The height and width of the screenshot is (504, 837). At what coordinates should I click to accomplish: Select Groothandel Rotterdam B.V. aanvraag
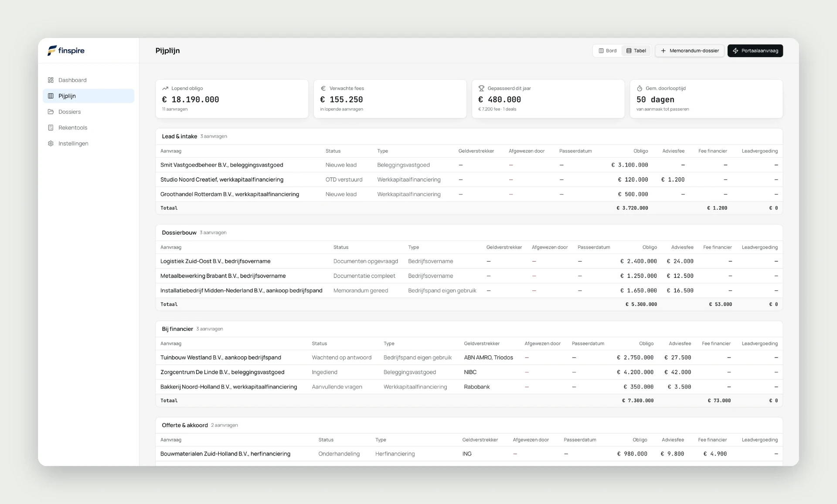(x=469, y=194)
